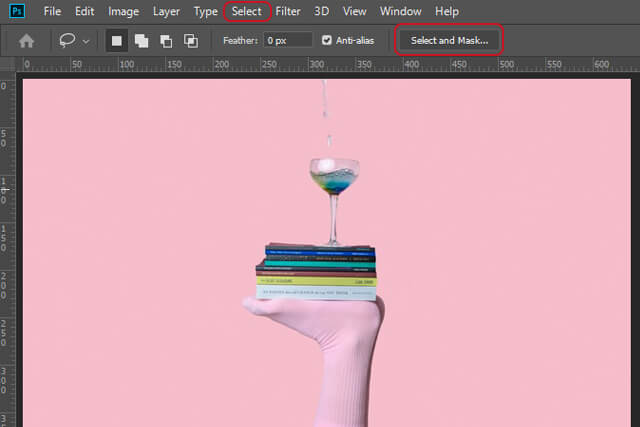The image size is (640, 427).
Task: Open the View menu
Action: (354, 11)
